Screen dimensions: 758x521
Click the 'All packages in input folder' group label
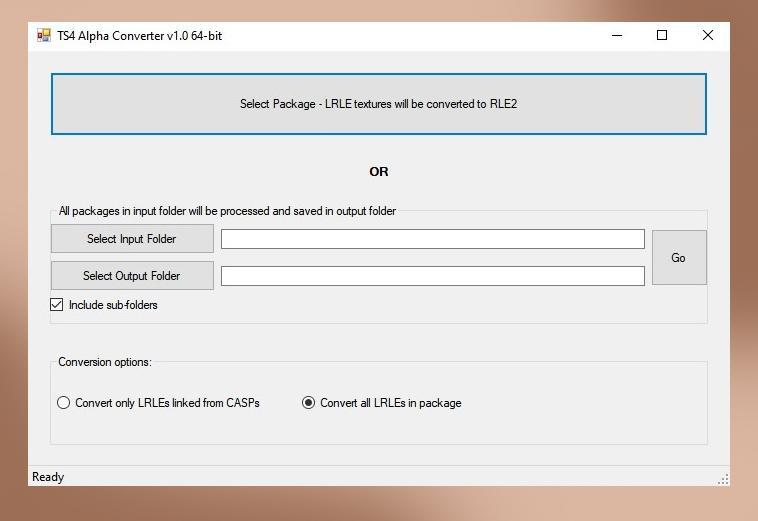click(x=227, y=211)
